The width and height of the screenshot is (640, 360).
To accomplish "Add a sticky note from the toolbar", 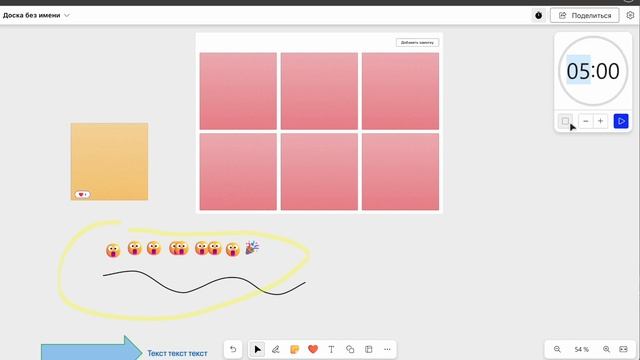I will (294, 349).
